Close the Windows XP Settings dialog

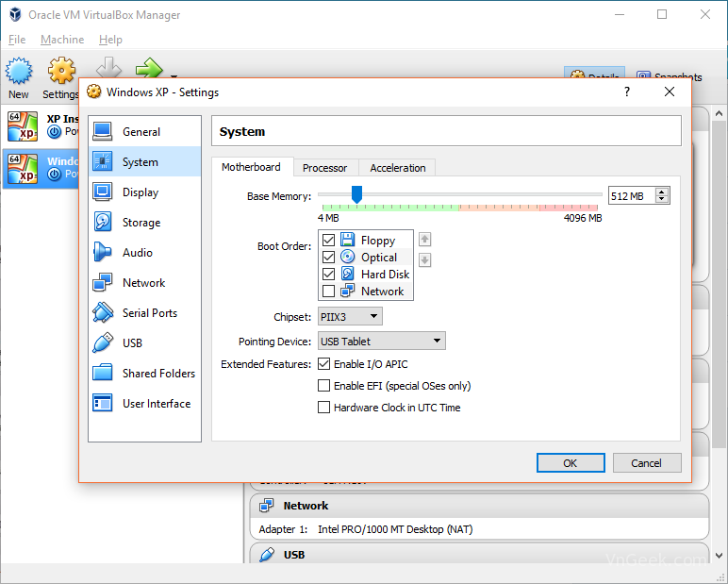[x=669, y=92]
